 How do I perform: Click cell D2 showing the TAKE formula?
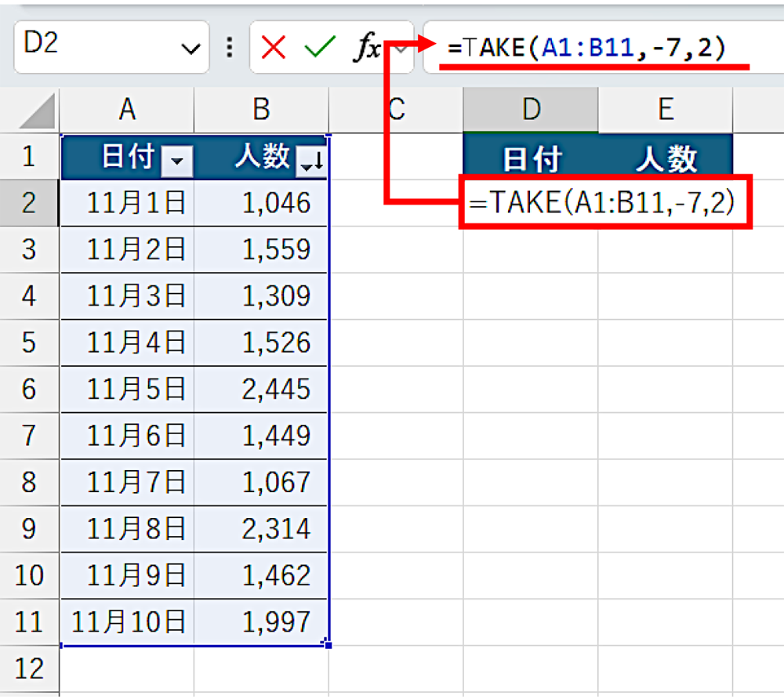(605, 202)
